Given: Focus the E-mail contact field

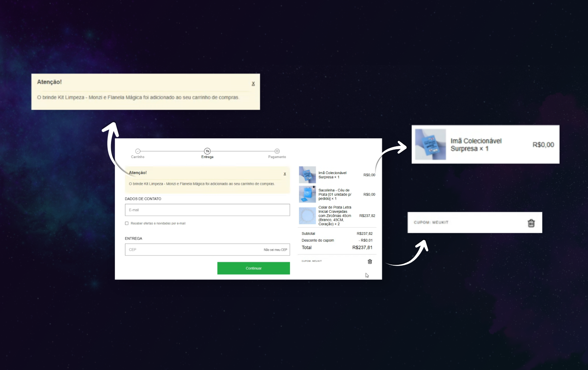Looking at the screenshot, I should 207,210.
